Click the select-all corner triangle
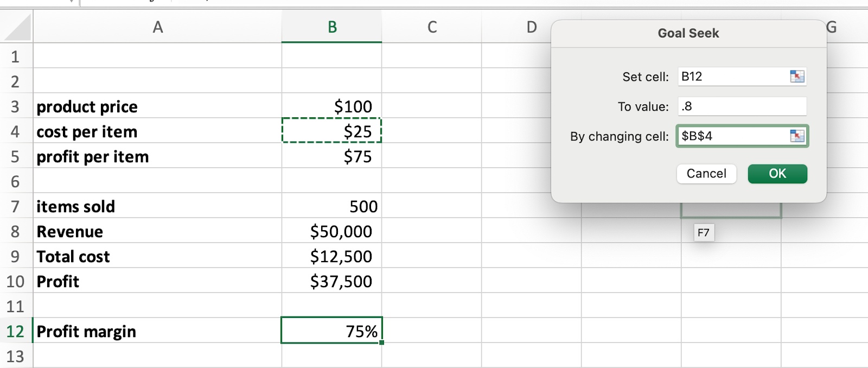Image resolution: width=868 pixels, height=368 pixels. [17, 28]
